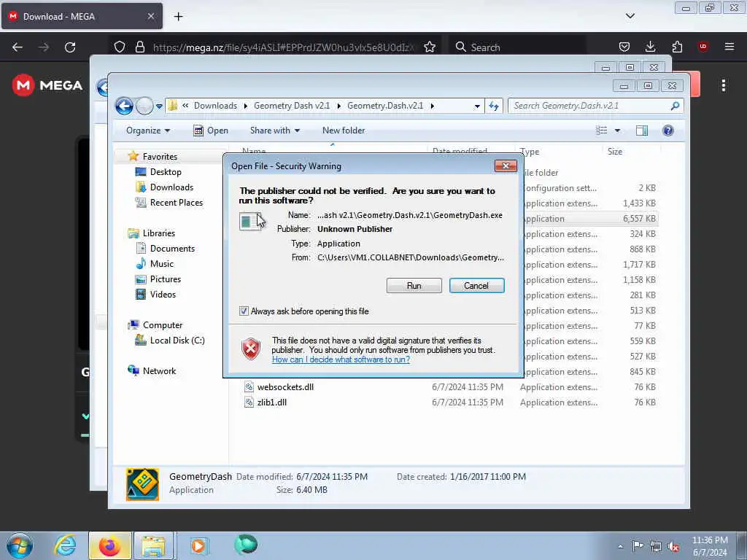Click the Save to Pocket icon

point(624,47)
